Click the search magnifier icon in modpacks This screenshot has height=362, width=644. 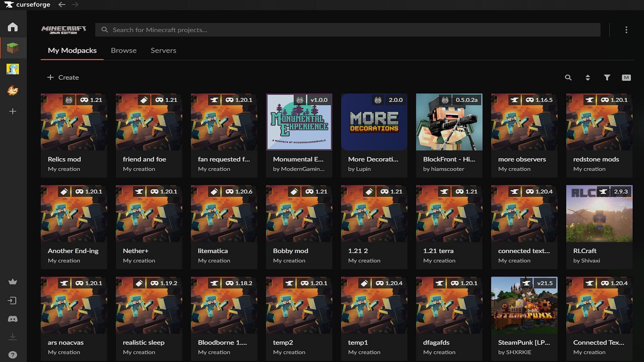coord(569,77)
